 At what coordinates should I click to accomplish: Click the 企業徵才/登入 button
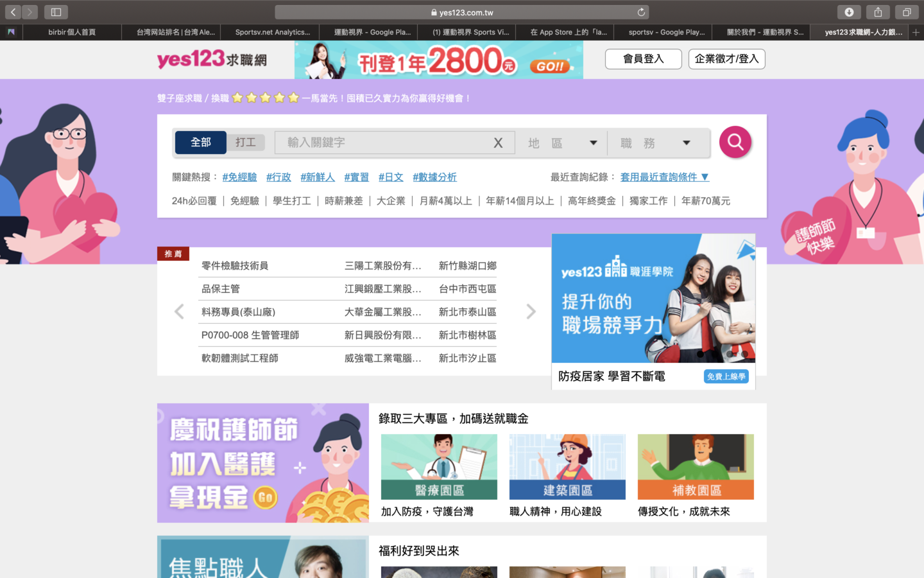point(726,59)
